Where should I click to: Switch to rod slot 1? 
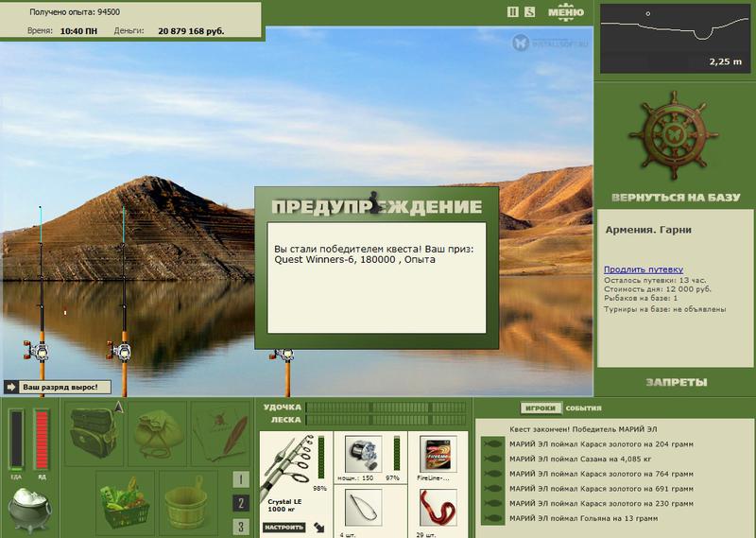click(241, 479)
